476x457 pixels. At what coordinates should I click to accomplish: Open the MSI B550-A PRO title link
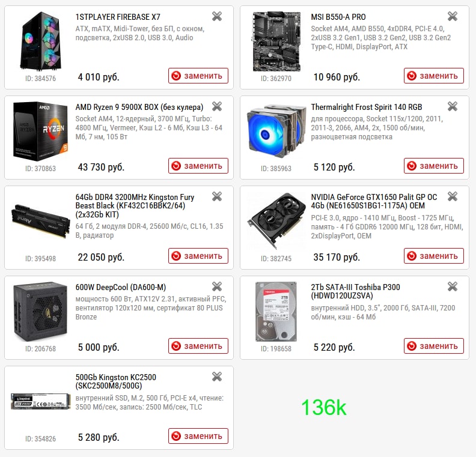pyautogui.click(x=338, y=17)
